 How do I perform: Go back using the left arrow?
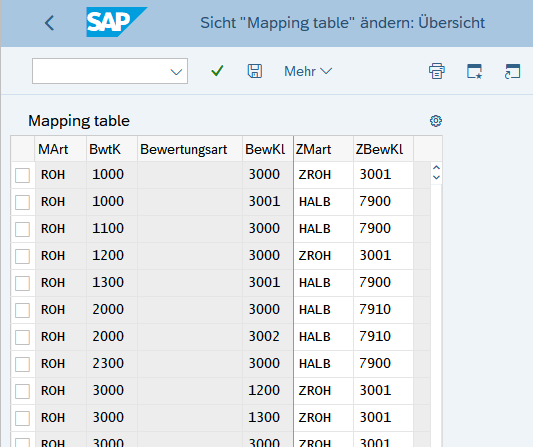pos(49,23)
